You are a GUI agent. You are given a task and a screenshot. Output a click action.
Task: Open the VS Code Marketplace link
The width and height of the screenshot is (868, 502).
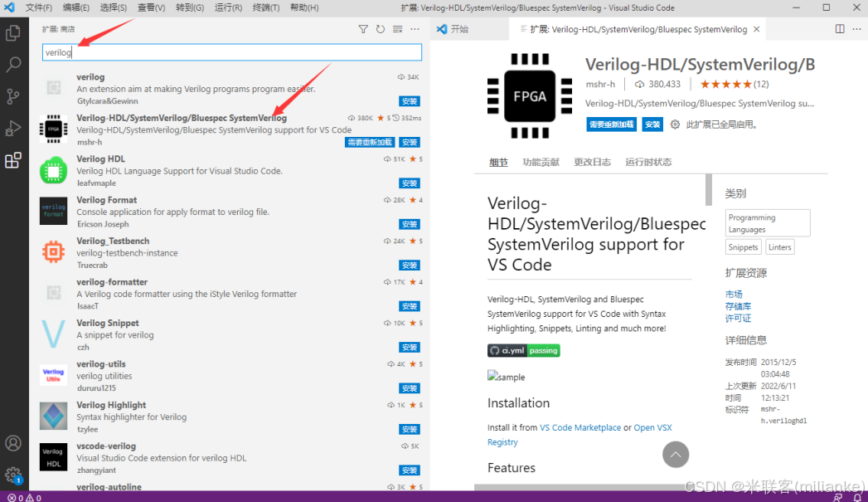point(580,428)
